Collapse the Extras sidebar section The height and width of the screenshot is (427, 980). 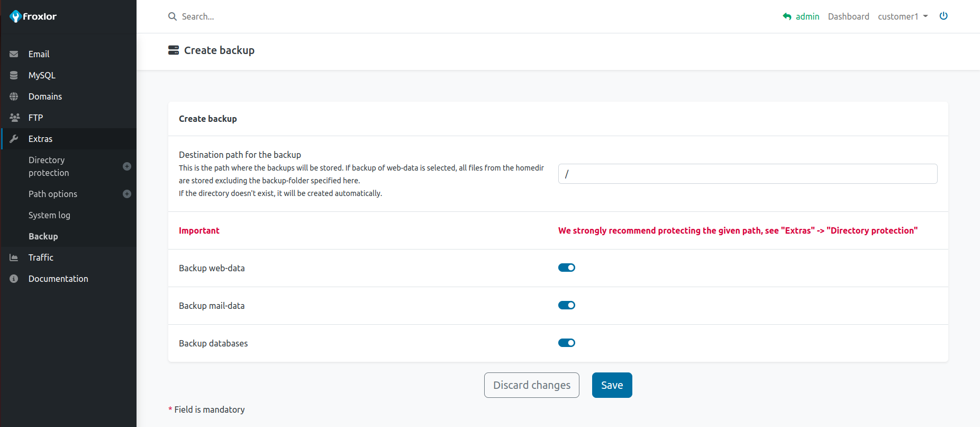tap(40, 139)
